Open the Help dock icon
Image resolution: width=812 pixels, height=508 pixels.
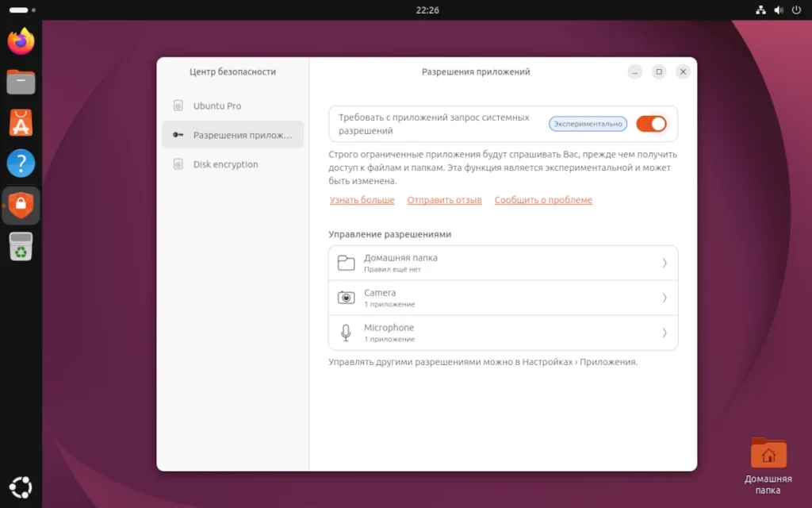click(x=21, y=164)
